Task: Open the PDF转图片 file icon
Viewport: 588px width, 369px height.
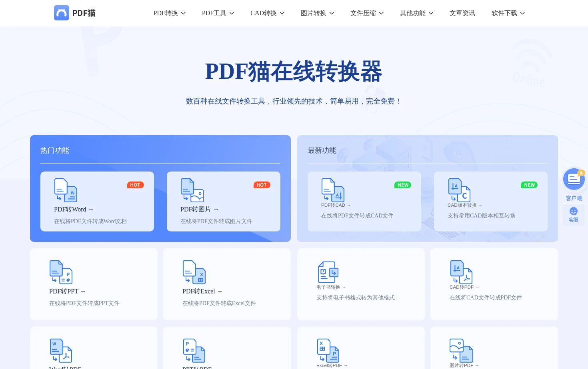Action: click(192, 190)
